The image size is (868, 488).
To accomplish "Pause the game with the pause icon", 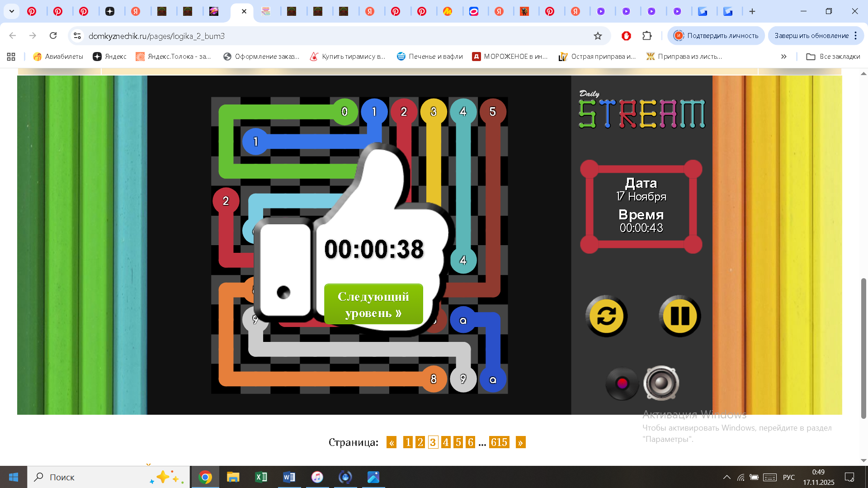I will click(x=680, y=315).
